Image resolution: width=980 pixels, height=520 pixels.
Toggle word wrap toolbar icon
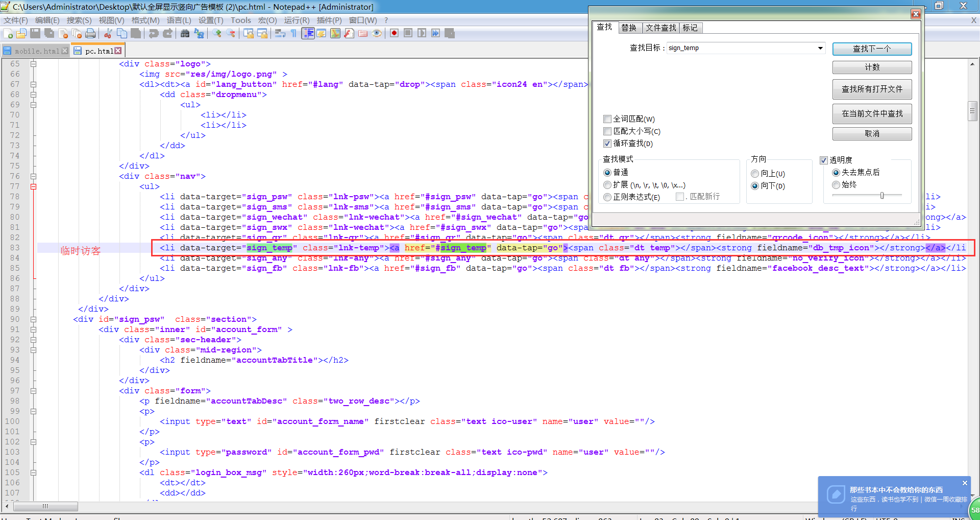coord(280,33)
